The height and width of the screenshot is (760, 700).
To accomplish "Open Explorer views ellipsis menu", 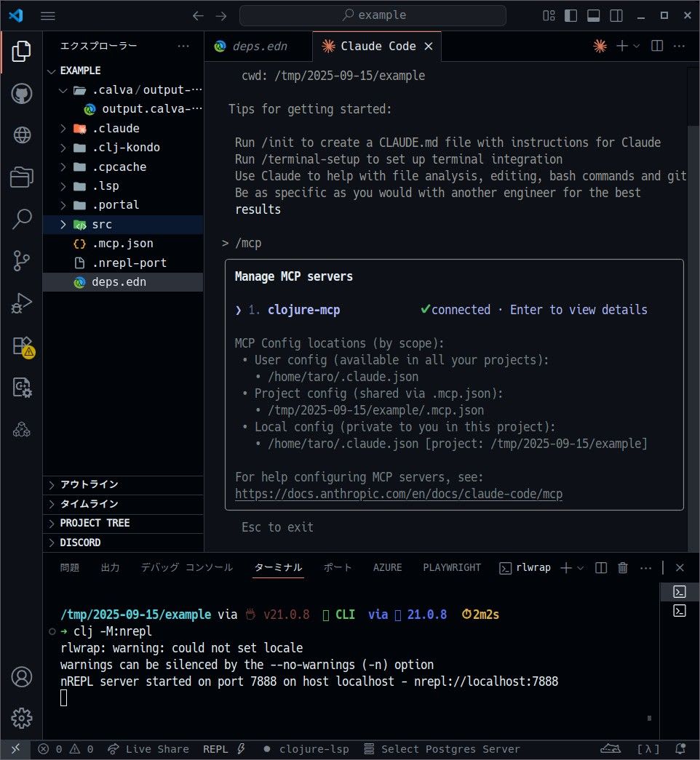I will coord(183,46).
